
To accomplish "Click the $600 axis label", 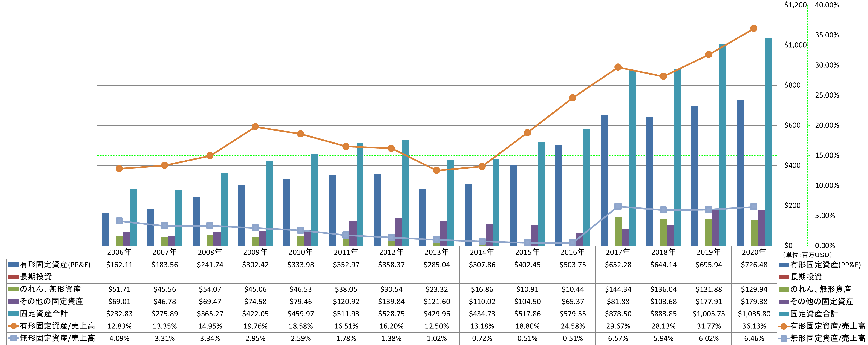I will [792, 125].
